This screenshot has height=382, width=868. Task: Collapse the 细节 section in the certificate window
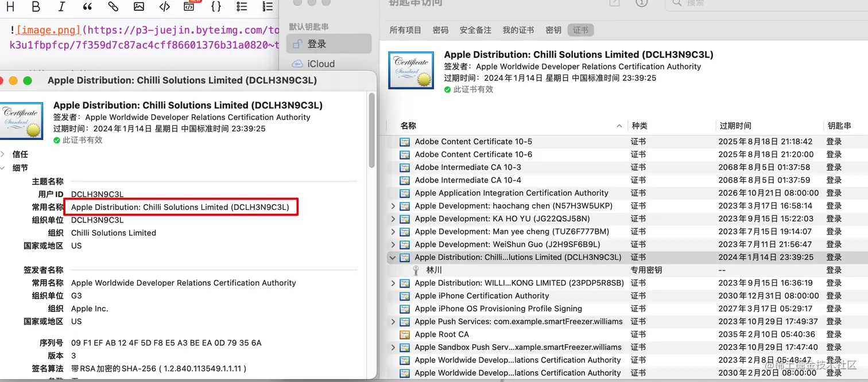pos(3,168)
